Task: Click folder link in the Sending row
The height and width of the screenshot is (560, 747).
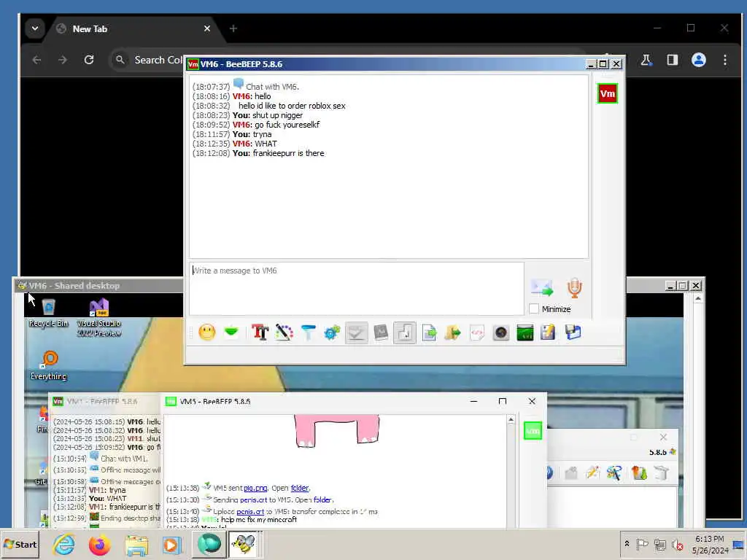Action: tap(322, 499)
